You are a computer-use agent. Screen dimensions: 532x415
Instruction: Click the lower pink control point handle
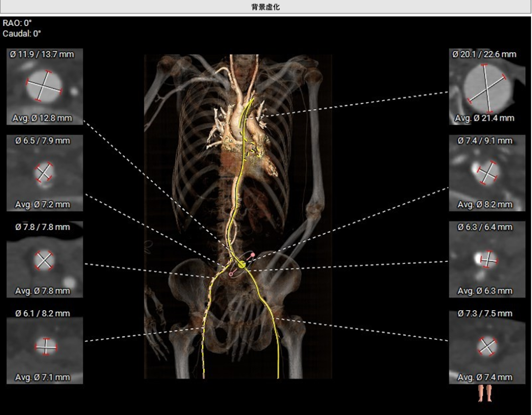(231, 274)
